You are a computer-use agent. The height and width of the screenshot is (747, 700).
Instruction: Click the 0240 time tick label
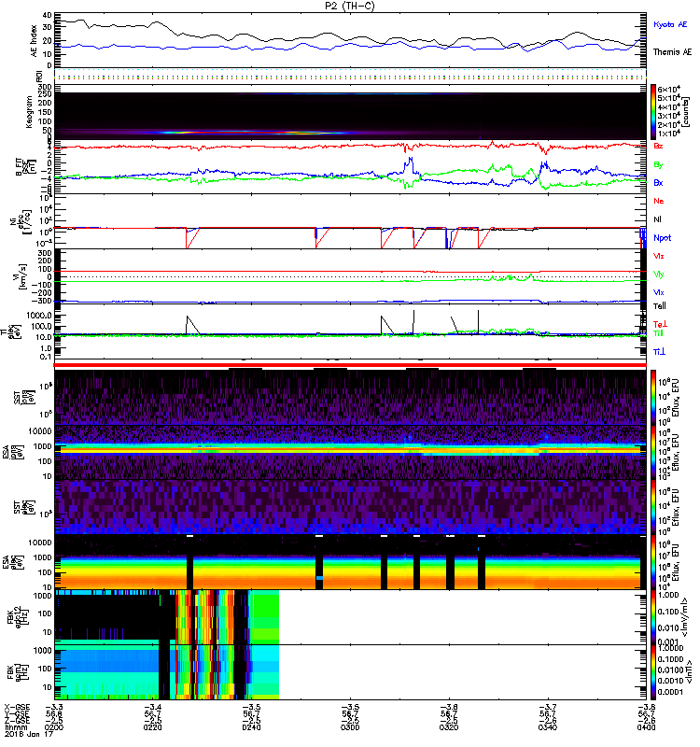coord(251,727)
